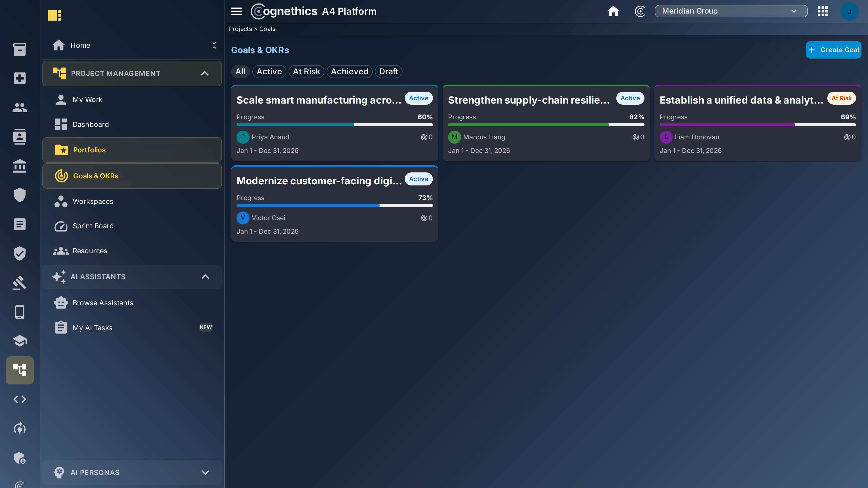Click the home icon in top bar

[613, 11]
